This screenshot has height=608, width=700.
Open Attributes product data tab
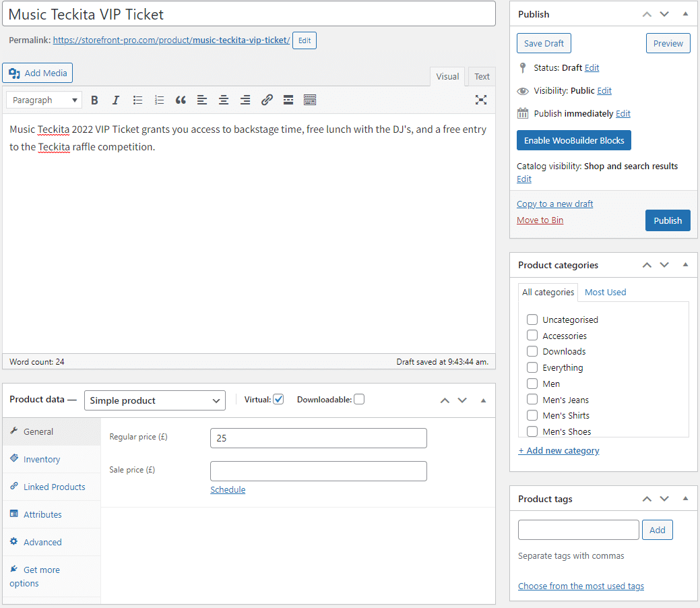click(x=52, y=514)
